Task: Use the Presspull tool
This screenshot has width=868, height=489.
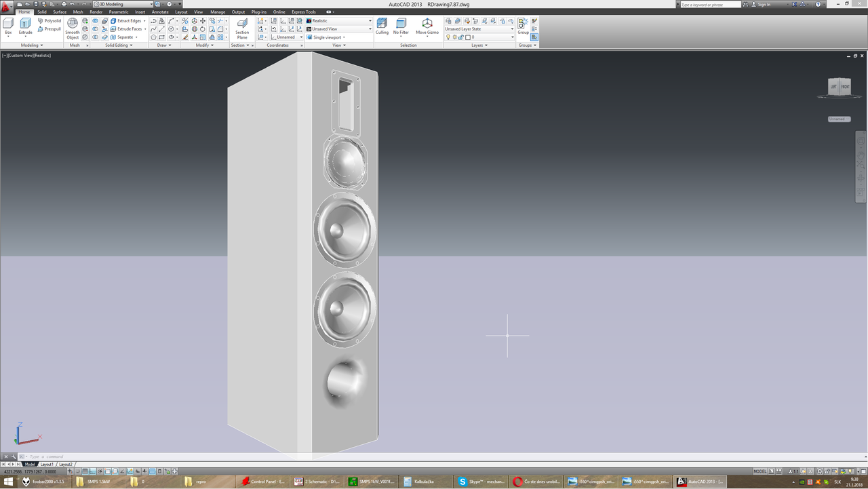Action: click(x=49, y=29)
